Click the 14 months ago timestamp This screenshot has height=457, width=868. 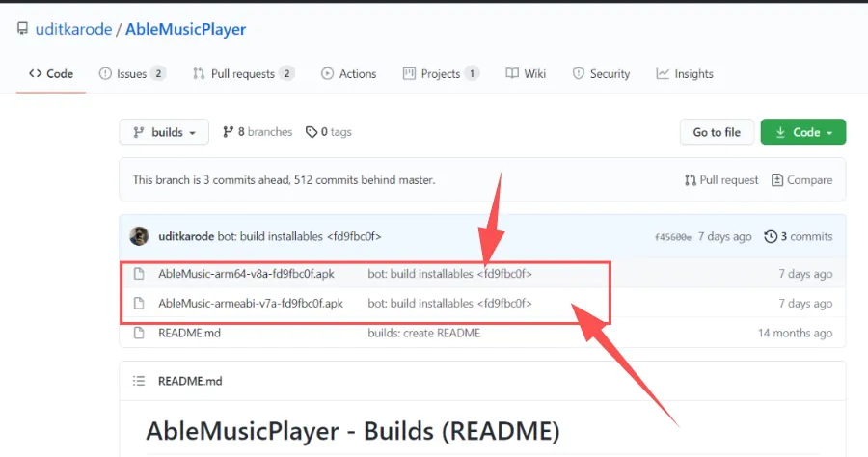pos(796,333)
